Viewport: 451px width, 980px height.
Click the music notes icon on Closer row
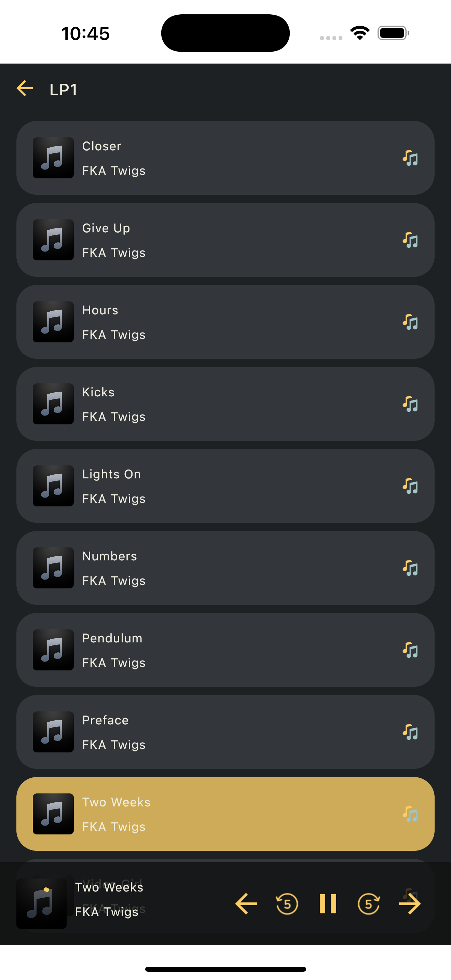pos(410,158)
